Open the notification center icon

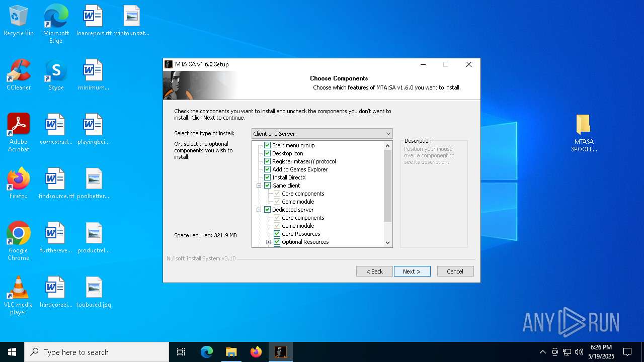[627, 352]
